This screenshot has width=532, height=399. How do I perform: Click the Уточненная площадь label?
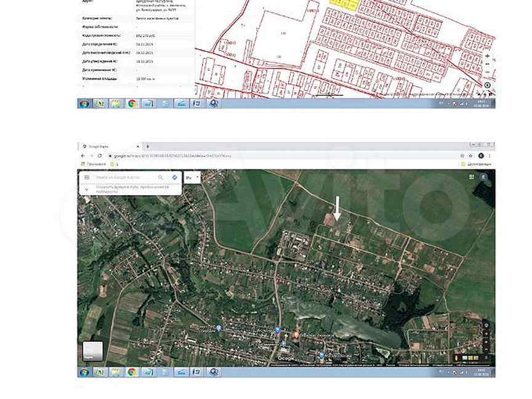click(x=99, y=78)
